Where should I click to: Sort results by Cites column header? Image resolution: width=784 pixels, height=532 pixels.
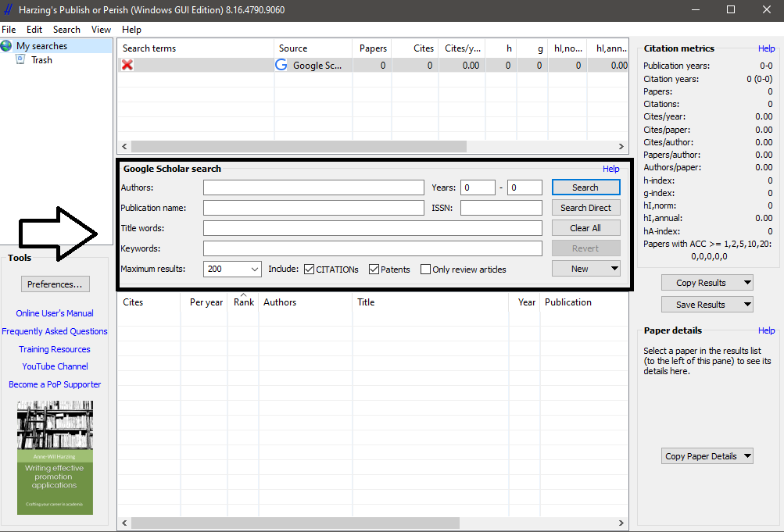(149, 302)
